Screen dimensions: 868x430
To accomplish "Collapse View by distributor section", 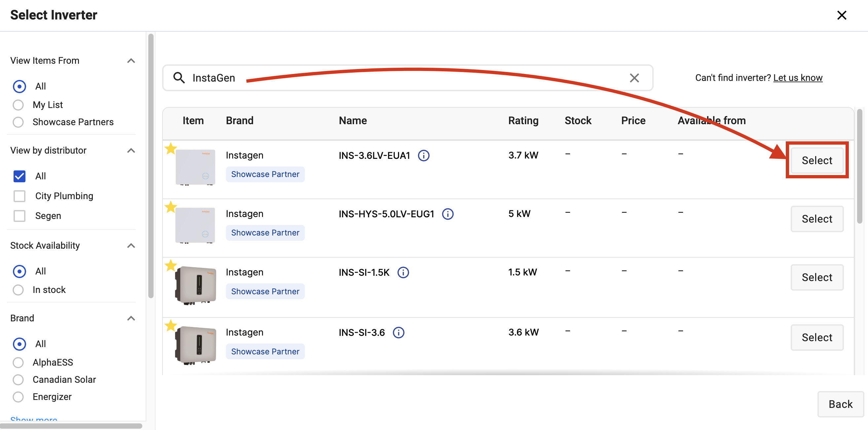I will [131, 150].
